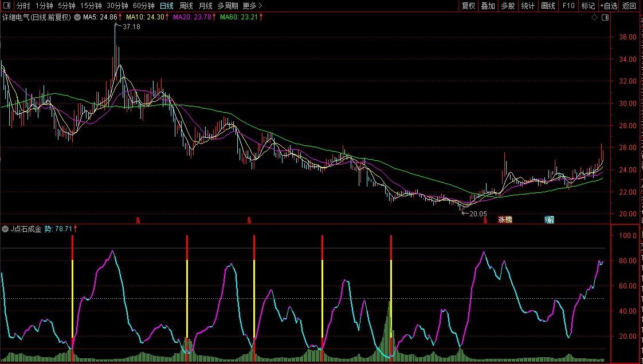The width and height of the screenshot is (643, 364).
Task: Expand 更多 time period options
Action: coord(252,6)
